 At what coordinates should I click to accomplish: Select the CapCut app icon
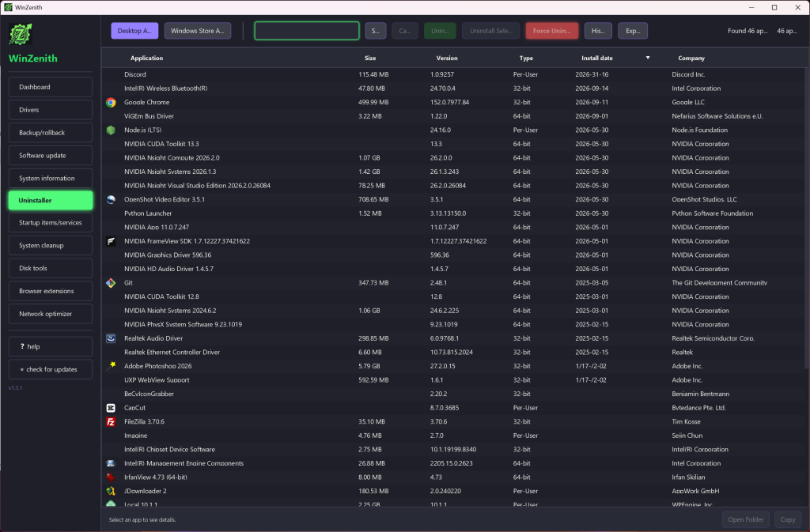click(x=111, y=408)
